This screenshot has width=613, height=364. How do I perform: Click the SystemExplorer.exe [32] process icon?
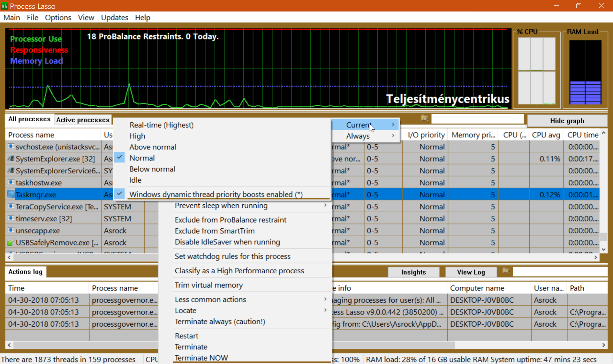pyautogui.click(x=11, y=158)
